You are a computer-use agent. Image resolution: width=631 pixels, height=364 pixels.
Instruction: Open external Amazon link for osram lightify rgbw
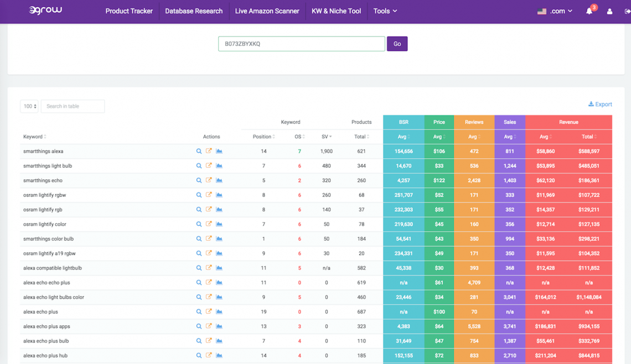pos(209,195)
